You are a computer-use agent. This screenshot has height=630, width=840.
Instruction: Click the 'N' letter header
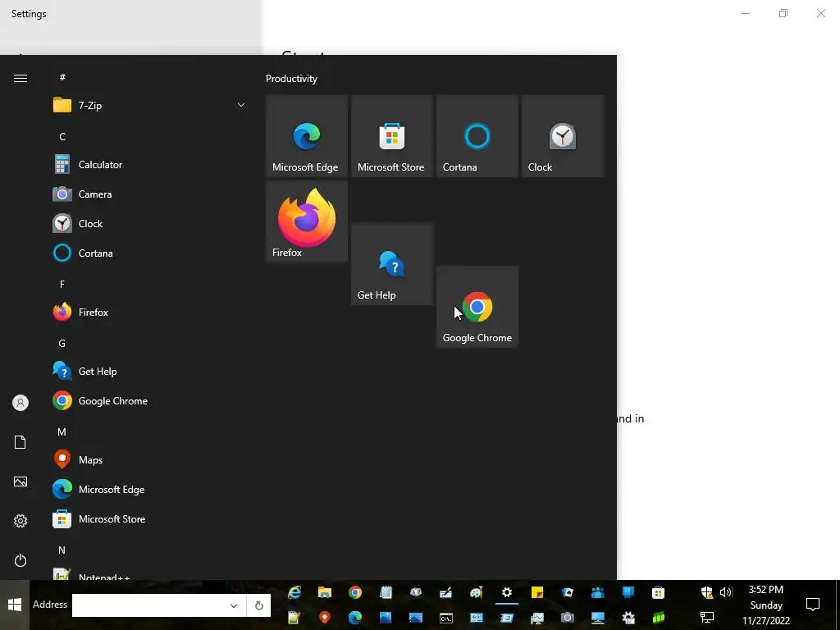click(62, 550)
